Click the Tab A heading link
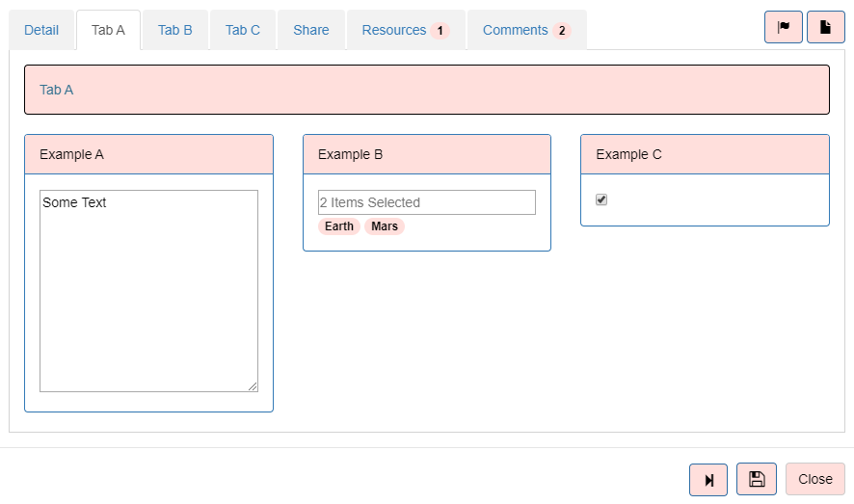854x504 pixels. point(56,90)
